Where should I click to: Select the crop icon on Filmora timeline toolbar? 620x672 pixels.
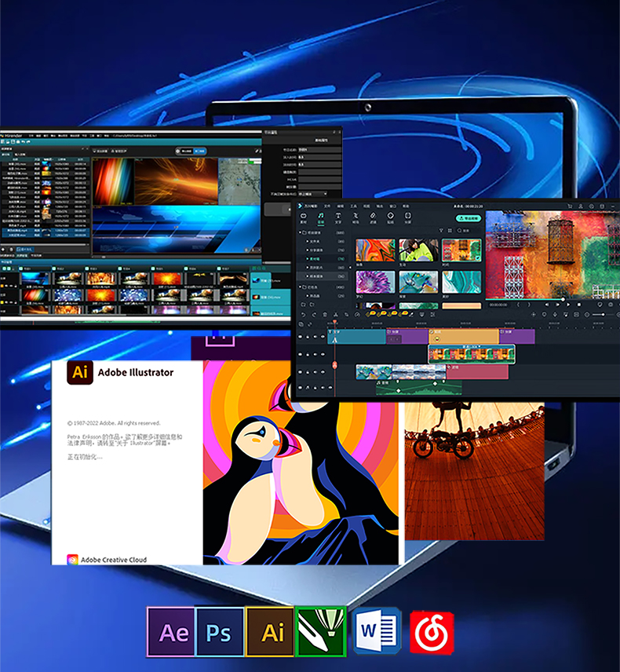coord(346,315)
